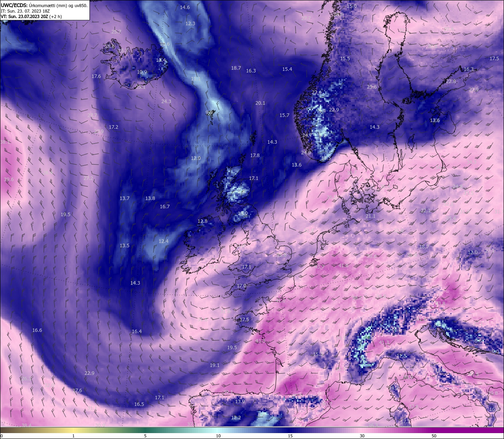Click the 11.5 value label

tap(401, 356)
